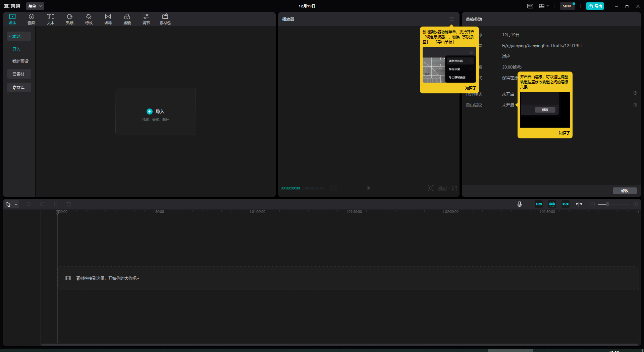This screenshot has height=352, width=644.
Task: Toggle clip linkage on timeline
Action: [566, 204]
